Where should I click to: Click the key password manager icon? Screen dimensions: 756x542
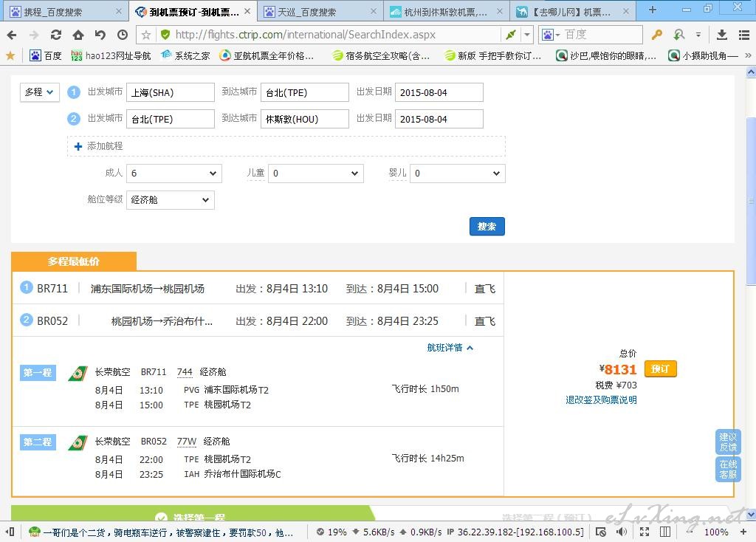click(x=656, y=35)
